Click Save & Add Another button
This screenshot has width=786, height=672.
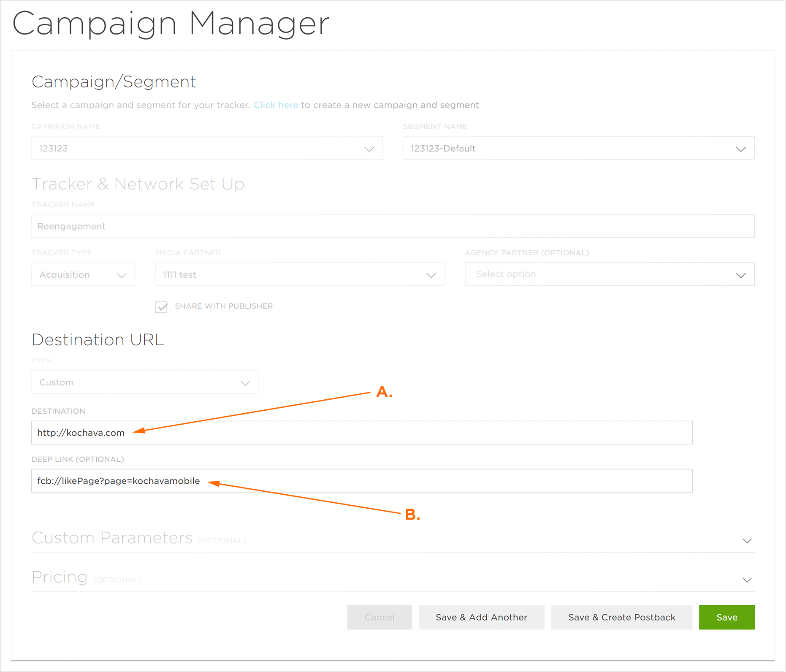coord(481,617)
